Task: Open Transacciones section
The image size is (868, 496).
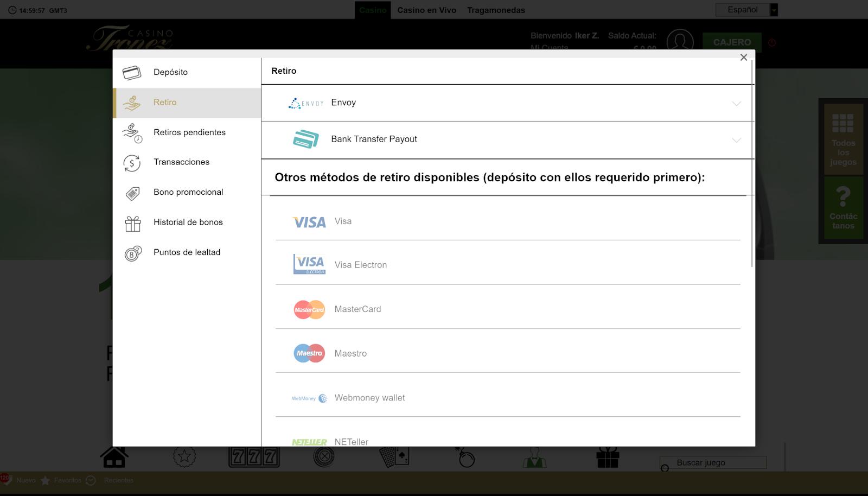Action: coord(187,163)
